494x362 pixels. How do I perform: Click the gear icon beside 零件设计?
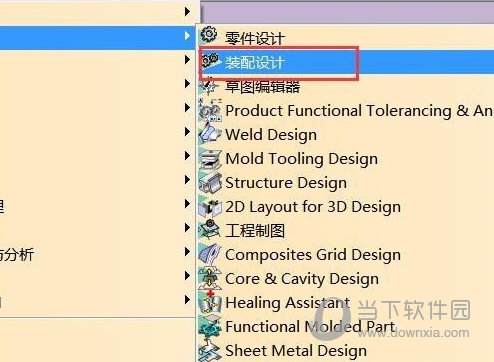tap(209, 34)
